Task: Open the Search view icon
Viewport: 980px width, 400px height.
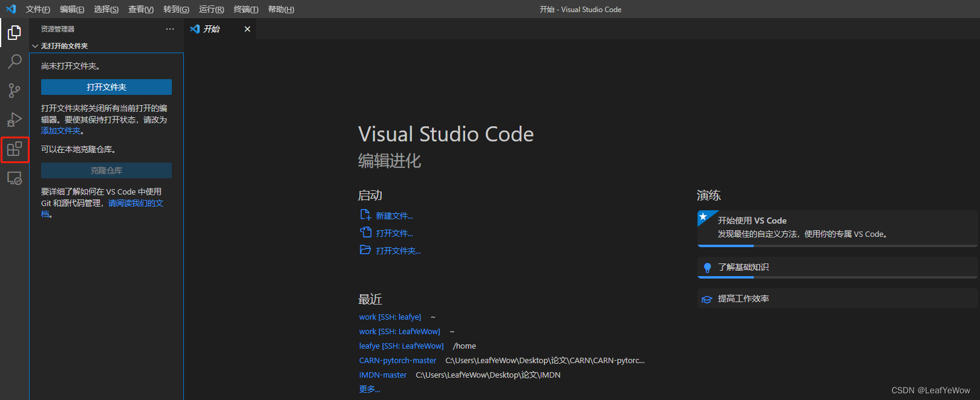Action: pos(15,62)
